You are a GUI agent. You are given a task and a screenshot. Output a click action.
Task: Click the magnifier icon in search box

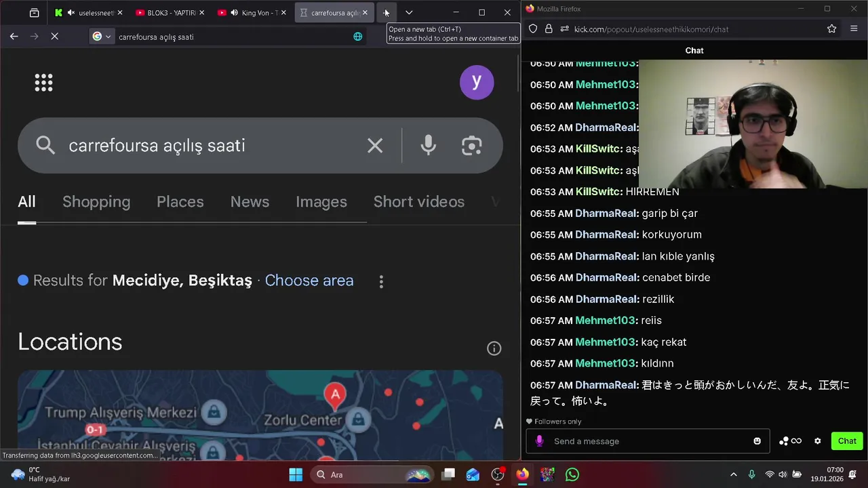tap(45, 145)
